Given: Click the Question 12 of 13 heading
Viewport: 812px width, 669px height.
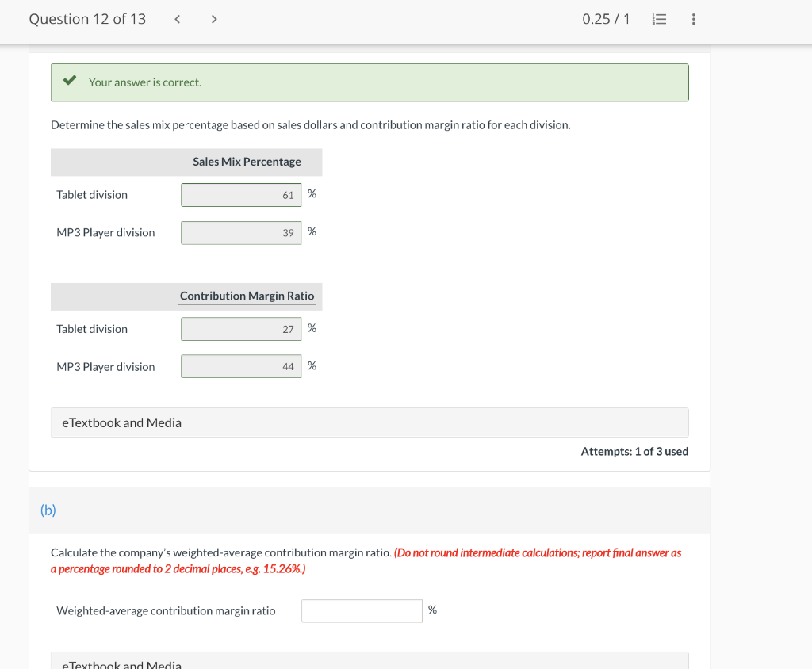Looking at the screenshot, I should 87,19.
